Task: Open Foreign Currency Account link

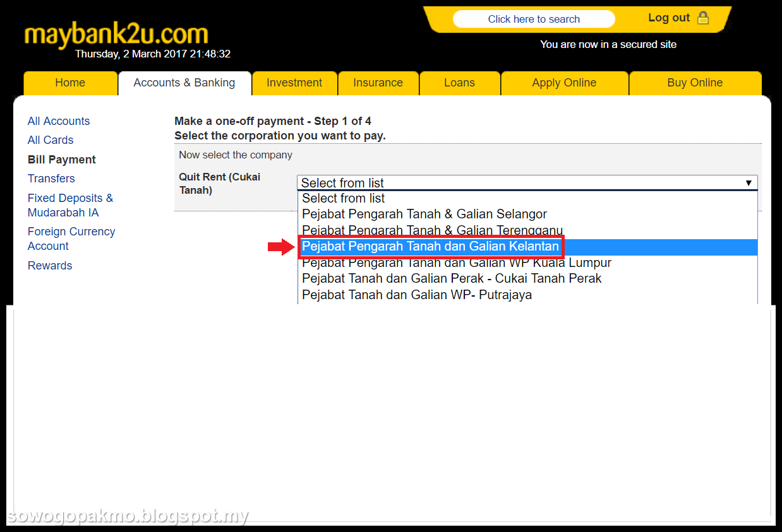Action: pyautogui.click(x=71, y=239)
